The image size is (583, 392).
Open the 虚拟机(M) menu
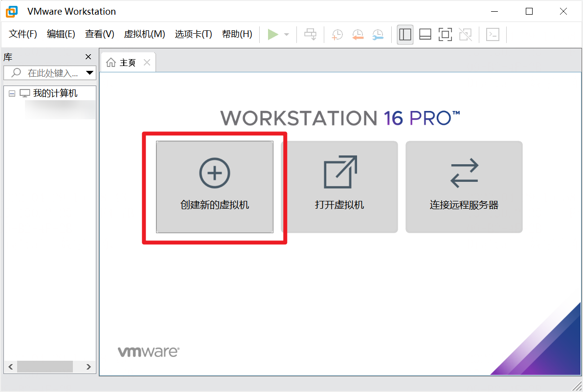pyautogui.click(x=145, y=34)
